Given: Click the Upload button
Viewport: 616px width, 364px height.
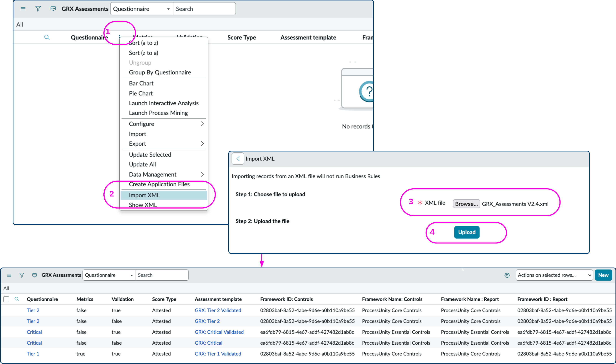Looking at the screenshot, I should click(467, 232).
